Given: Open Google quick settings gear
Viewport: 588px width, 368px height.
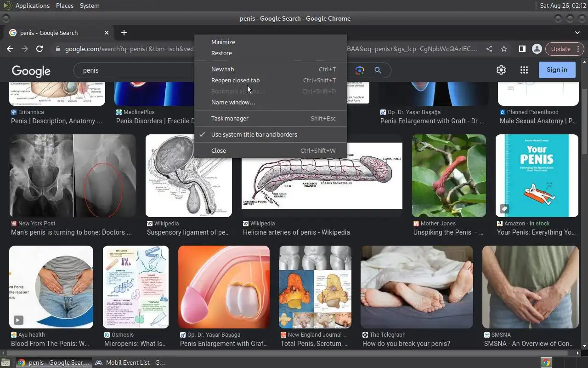Looking at the screenshot, I should tap(501, 70).
